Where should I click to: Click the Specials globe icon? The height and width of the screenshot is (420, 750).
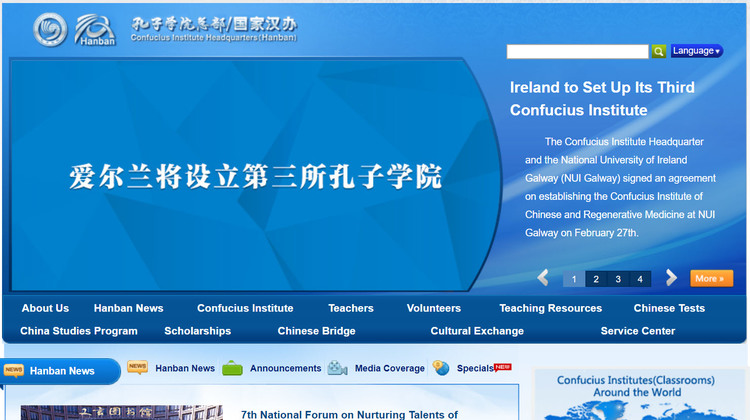pyautogui.click(x=441, y=368)
